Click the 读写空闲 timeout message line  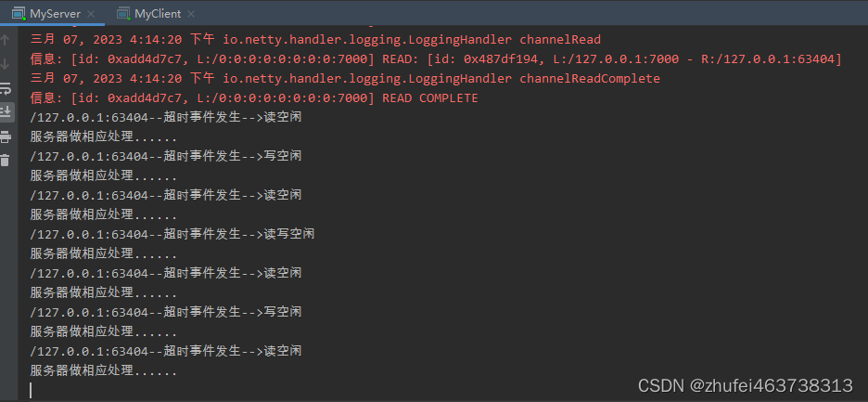pos(172,234)
